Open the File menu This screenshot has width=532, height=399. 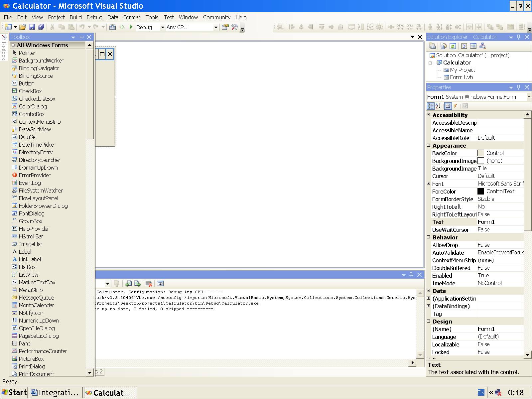point(8,17)
